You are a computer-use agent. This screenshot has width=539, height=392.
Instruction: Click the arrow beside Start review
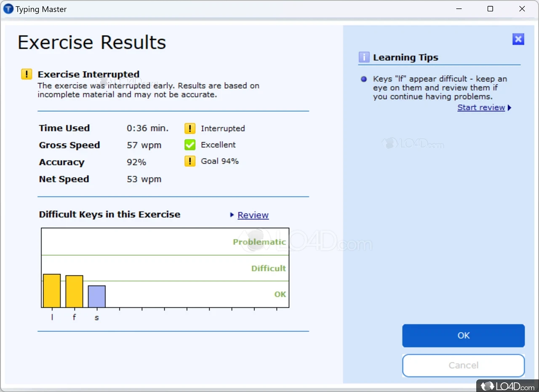point(510,108)
